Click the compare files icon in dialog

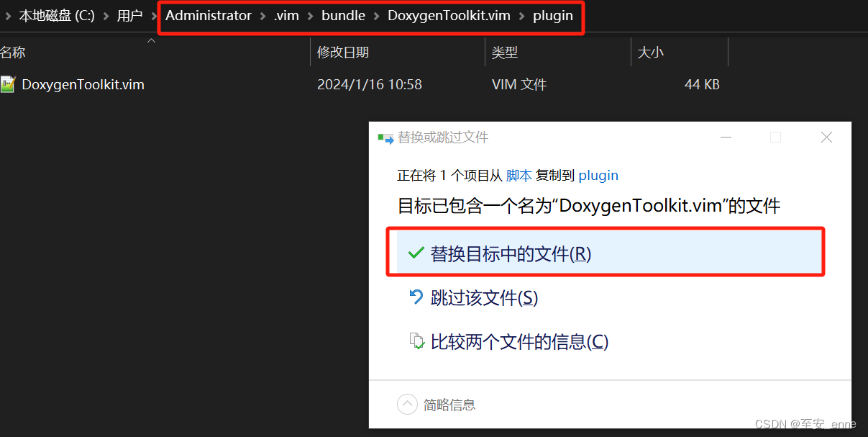[416, 341]
